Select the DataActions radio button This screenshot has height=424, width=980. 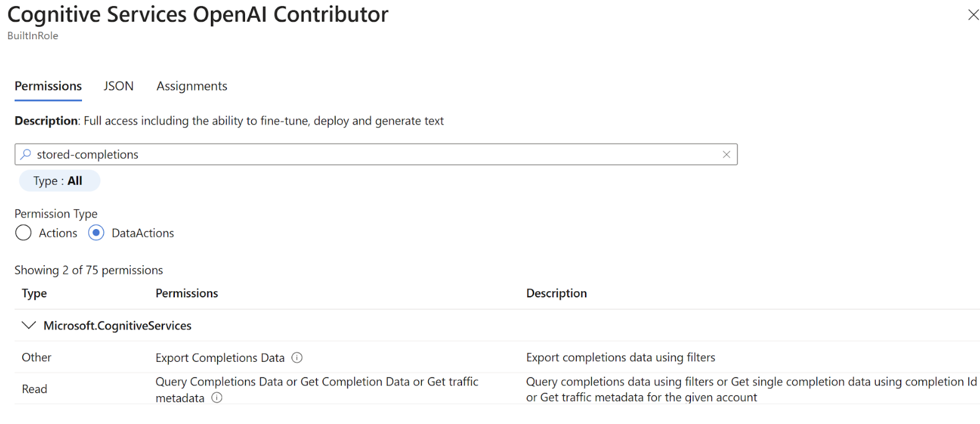[x=96, y=233]
